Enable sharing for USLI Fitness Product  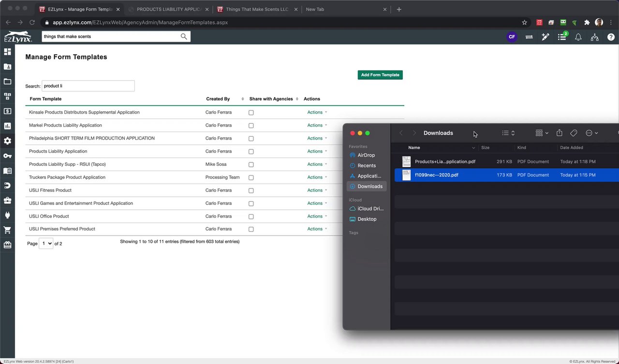(251, 190)
